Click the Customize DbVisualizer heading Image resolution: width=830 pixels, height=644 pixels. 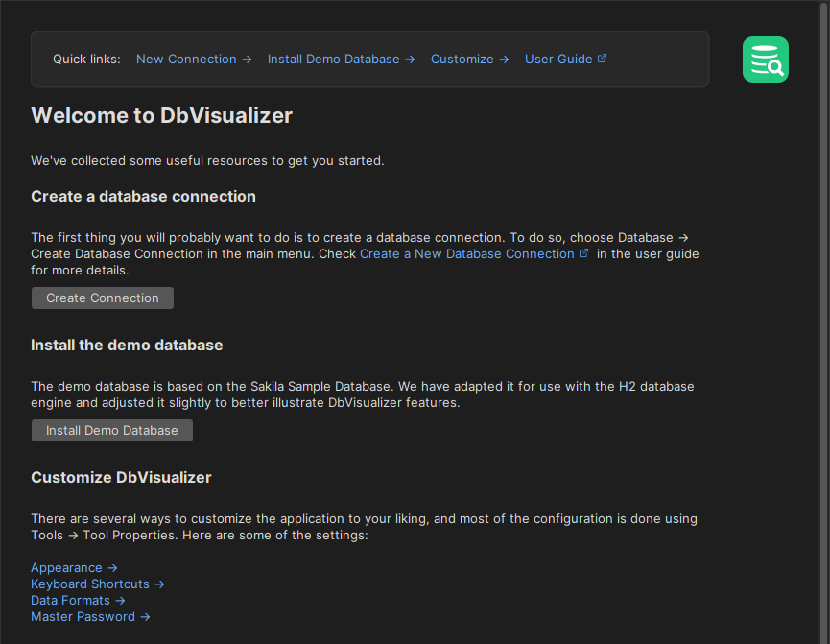pos(121,478)
